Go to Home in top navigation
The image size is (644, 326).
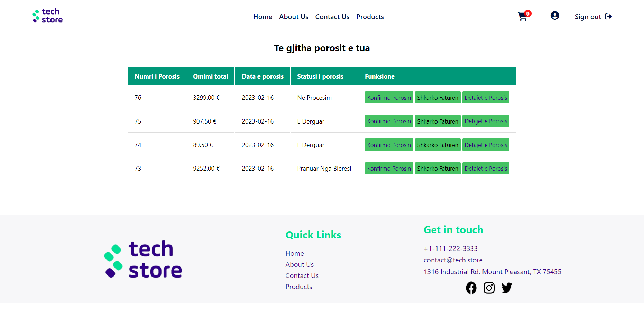click(263, 17)
